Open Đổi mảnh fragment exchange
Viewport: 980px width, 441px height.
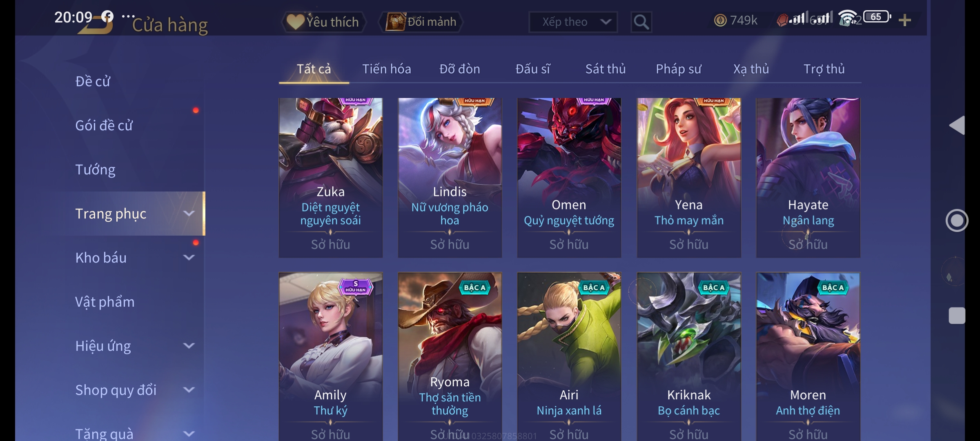point(421,22)
